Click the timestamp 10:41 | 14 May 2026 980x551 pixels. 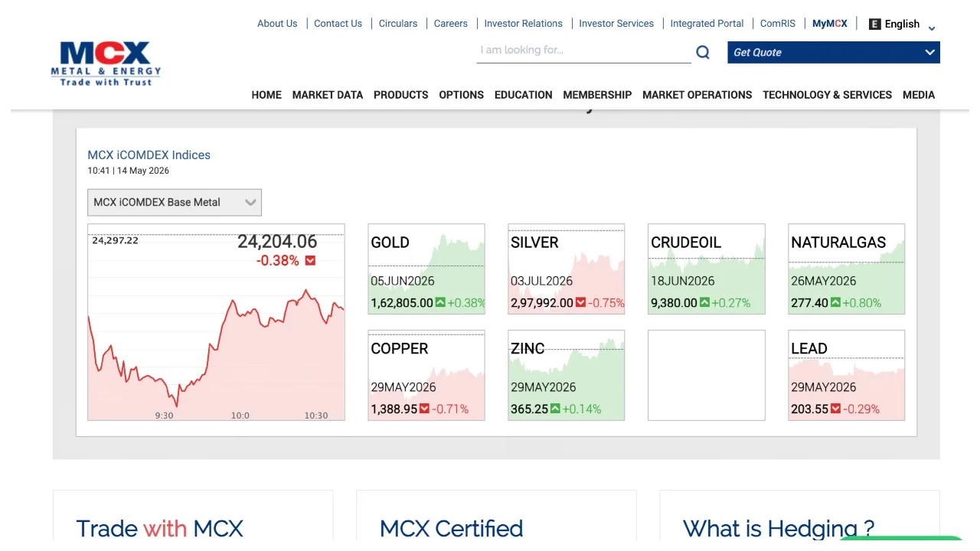click(x=128, y=171)
